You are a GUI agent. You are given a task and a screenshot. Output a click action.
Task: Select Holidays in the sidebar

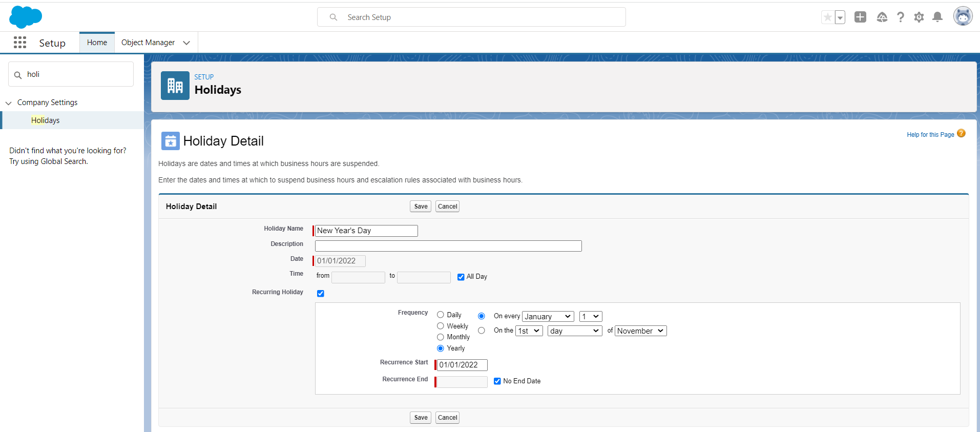click(x=46, y=120)
